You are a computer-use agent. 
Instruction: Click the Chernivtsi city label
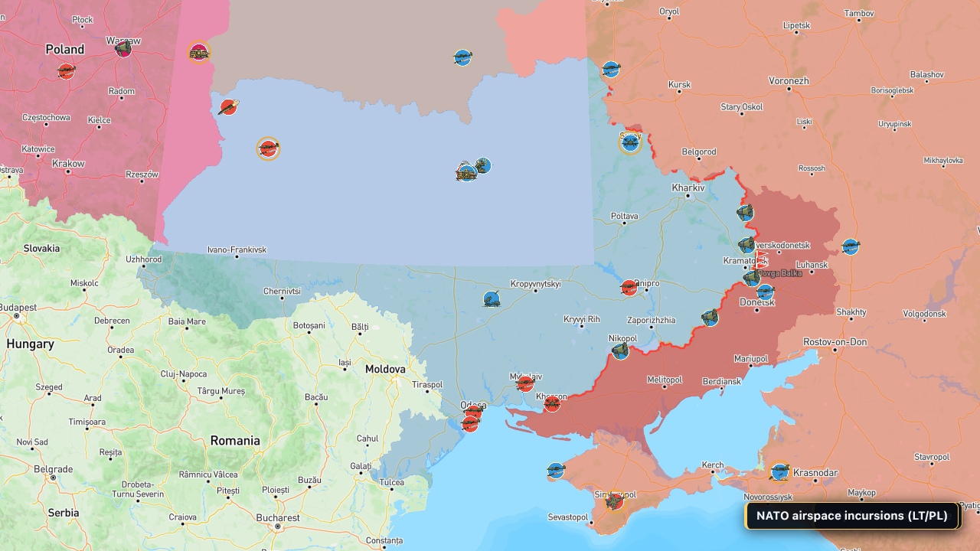pos(282,292)
